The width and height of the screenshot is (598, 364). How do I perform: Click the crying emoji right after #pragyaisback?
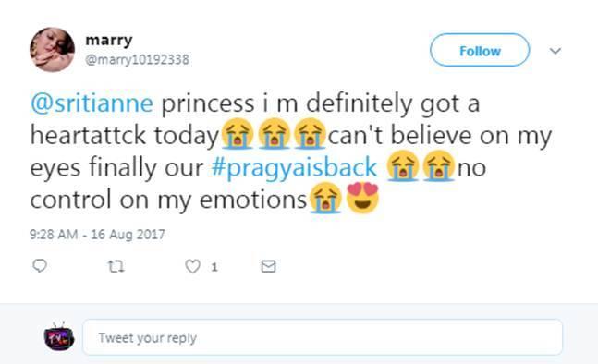coord(402,165)
